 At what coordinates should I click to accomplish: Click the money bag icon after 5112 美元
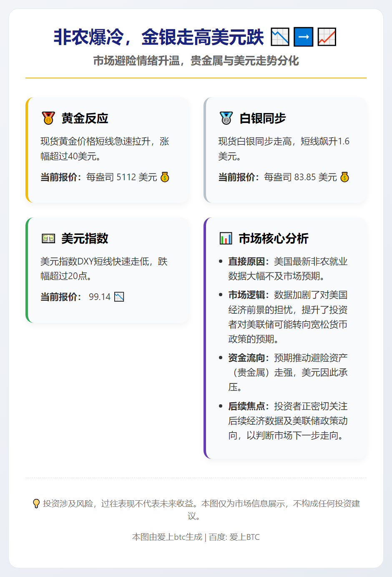[165, 177]
